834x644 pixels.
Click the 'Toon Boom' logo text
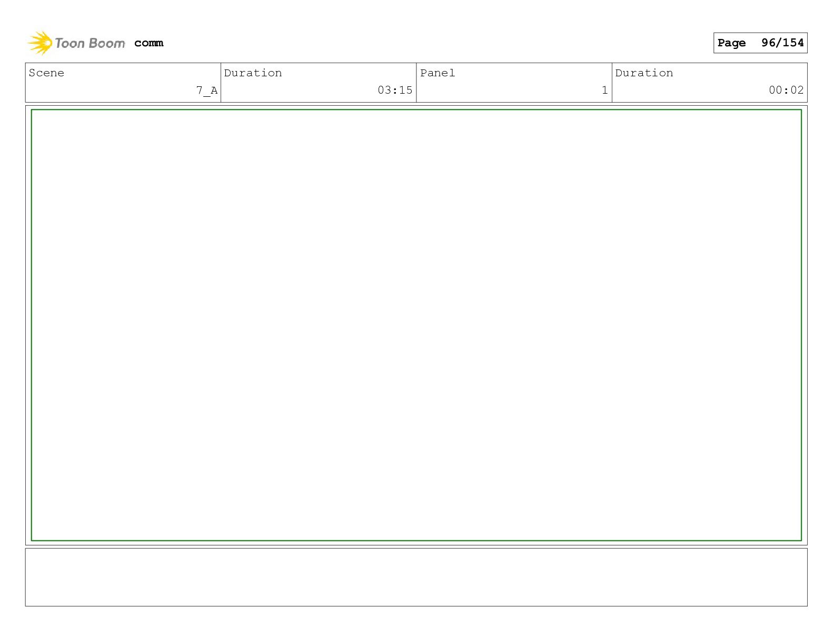(90, 43)
